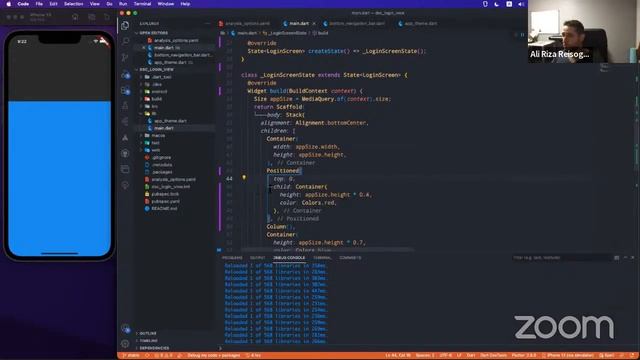Image resolution: width=640 pixels, height=360 pixels.
Task: Expand the macos folder
Action: pyautogui.click(x=158, y=136)
